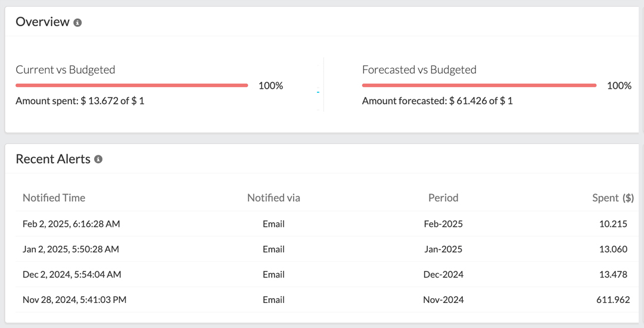Sort by the Spent ($) column header
Image resolution: width=644 pixels, height=328 pixels.
[x=612, y=198]
